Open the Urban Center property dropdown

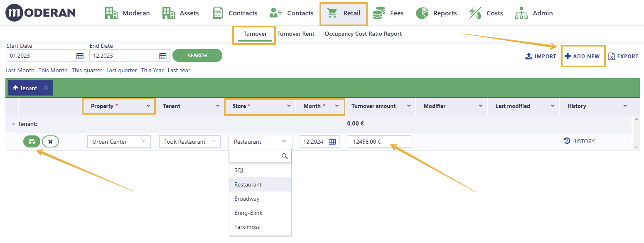pos(119,142)
